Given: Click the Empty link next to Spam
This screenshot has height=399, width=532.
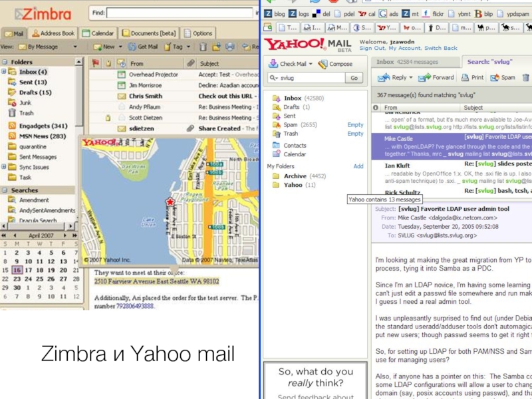Looking at the screenshot, I should [355, 125].
